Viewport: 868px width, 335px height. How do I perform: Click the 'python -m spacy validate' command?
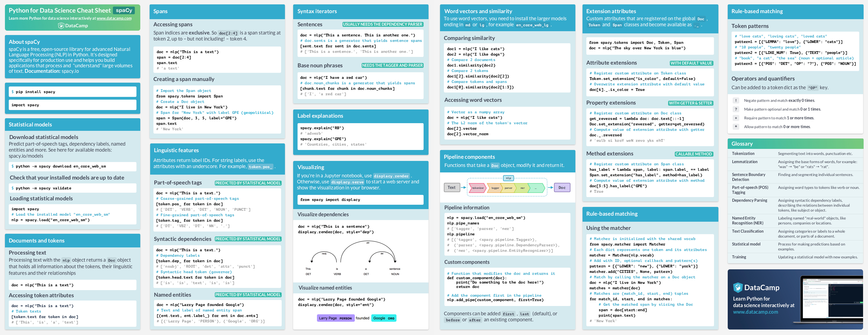tap(72, 188)
